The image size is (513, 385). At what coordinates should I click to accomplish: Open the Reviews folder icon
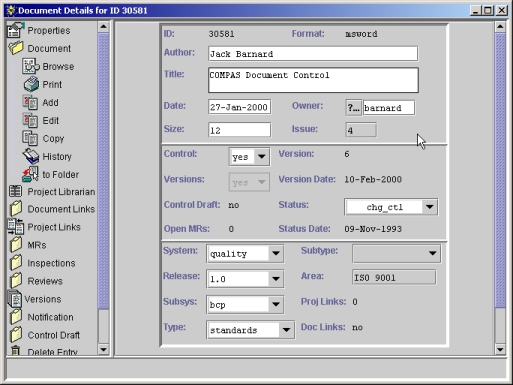point(16,281)
